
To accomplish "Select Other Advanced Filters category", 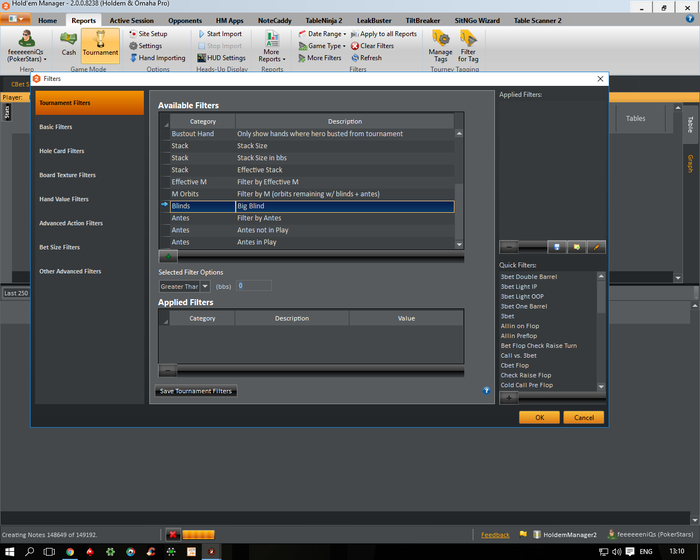I will tap(89, 272).
